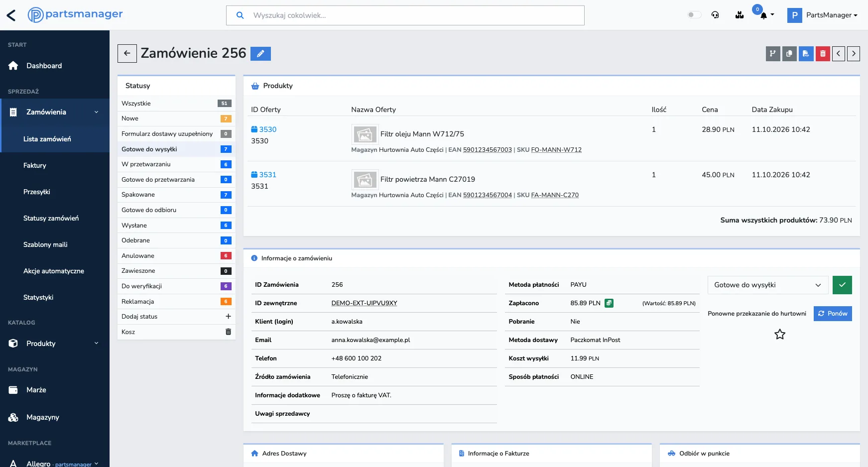The width and height of the screenshot is (868, 467).
Task: Go to the previous order
Action: coord(839,53)
